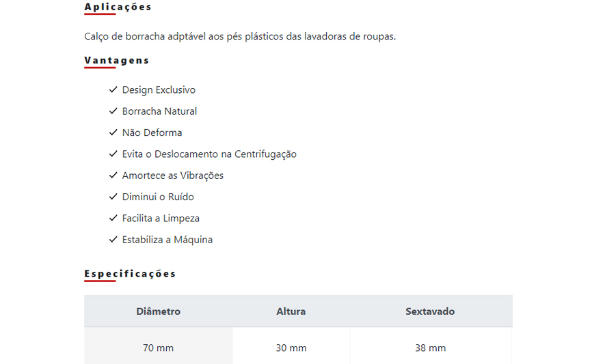Click the checkmark beside Amortece as Vibrações
Viewport: 592px width, 364px height.
pyautogui.click(x=113, y=176)
